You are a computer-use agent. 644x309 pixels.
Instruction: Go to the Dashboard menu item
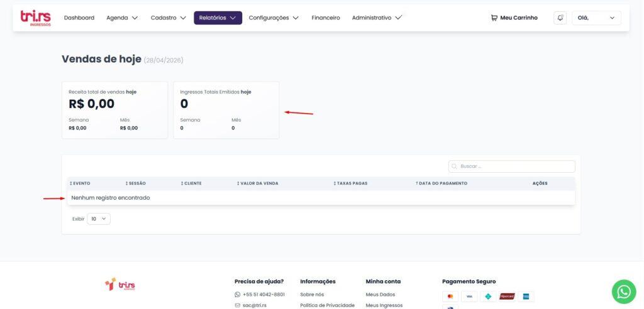(79, 18)
